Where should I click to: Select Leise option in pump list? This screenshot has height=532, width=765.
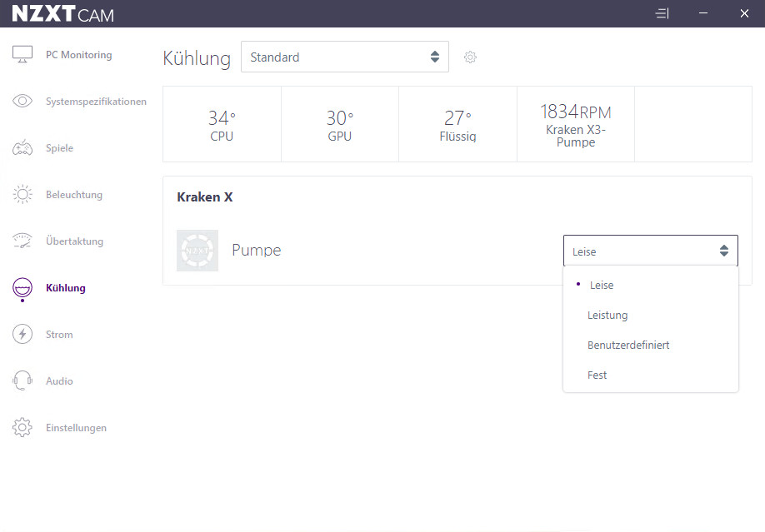650,285
